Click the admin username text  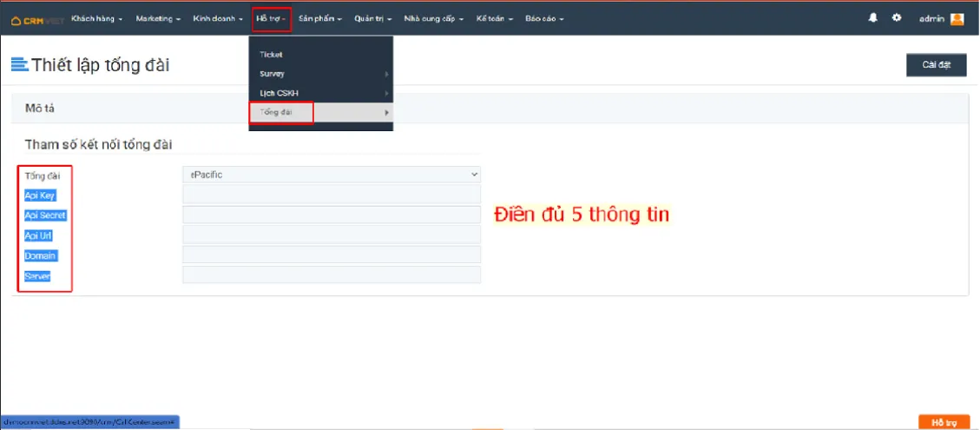pos(931,19)
